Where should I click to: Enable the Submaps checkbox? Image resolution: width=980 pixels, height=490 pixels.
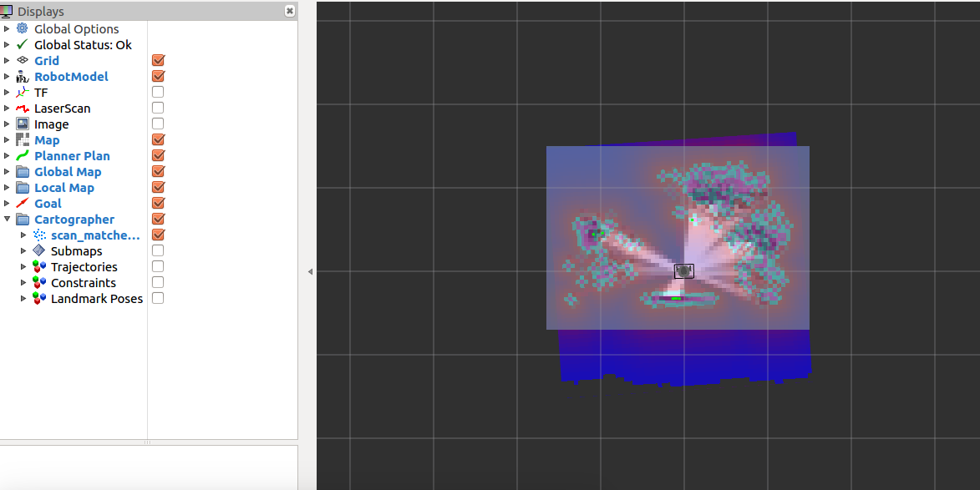tap(157, 250)
